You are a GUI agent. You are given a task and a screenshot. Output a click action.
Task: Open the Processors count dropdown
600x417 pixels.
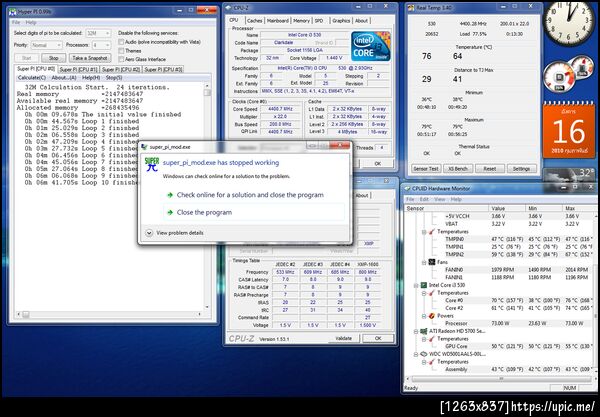pos(101,45)
